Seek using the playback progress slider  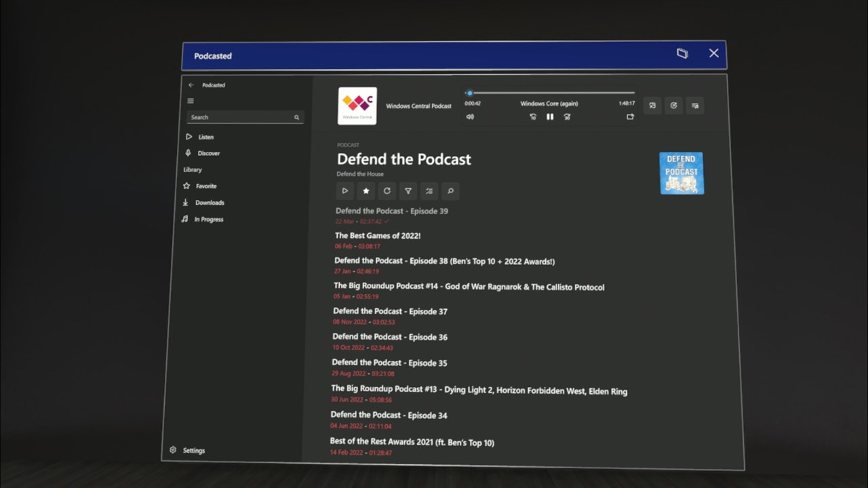click(550, 93)
